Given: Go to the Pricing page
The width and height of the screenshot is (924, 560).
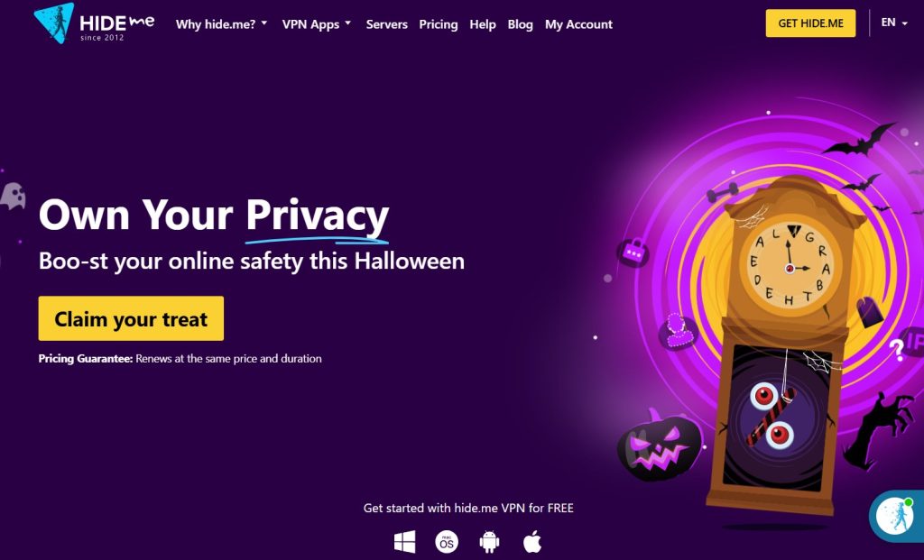Looking at the screenshot, I should [x=439, y=24].
